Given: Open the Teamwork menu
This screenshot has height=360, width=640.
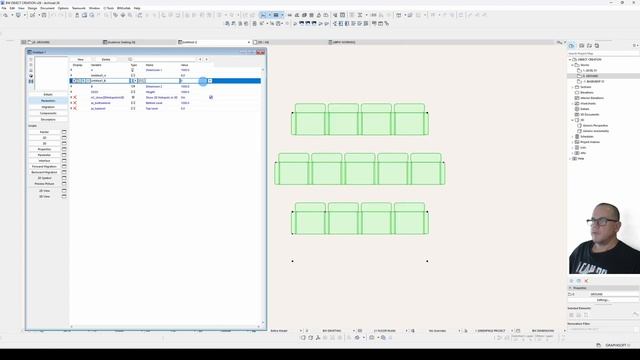Looking at the screenshot, I should (79, 8).
